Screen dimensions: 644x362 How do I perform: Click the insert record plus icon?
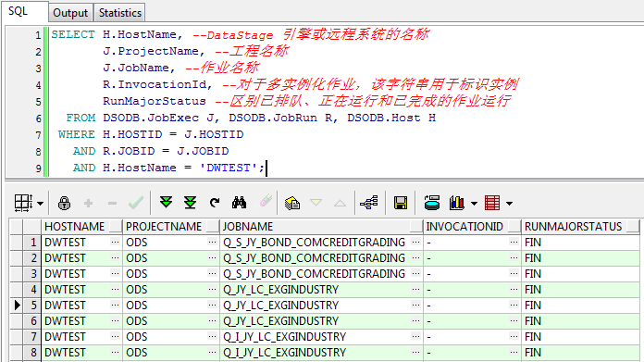(88, 203)
